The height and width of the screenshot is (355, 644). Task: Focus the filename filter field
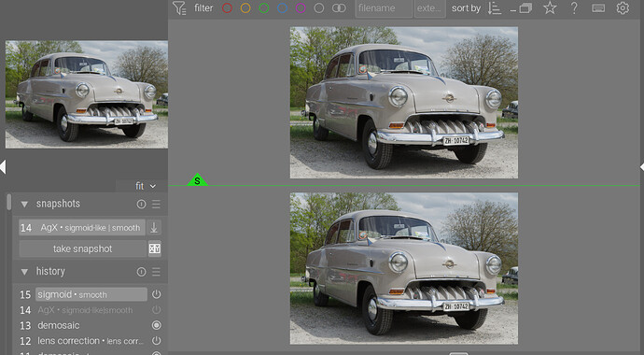coord(384,8)
